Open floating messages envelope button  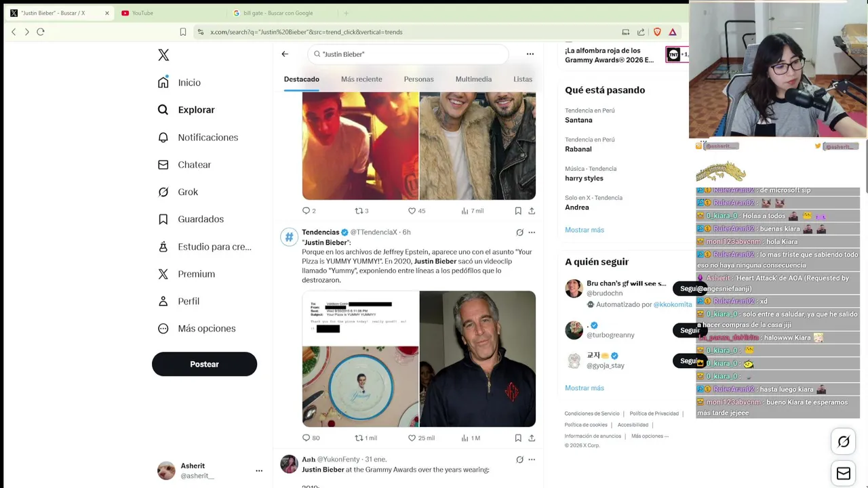click(844, 474)
